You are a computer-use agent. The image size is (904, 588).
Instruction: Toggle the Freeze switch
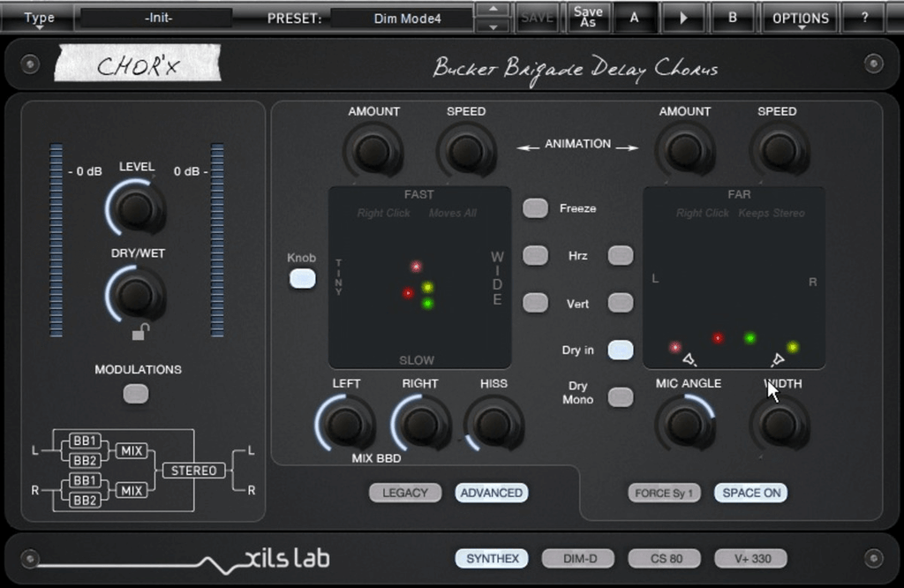coord(535,208)
